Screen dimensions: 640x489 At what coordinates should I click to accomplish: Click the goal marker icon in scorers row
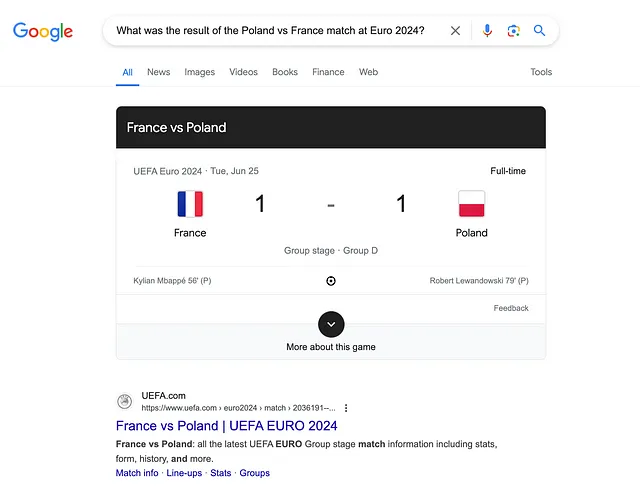point(331,281)
